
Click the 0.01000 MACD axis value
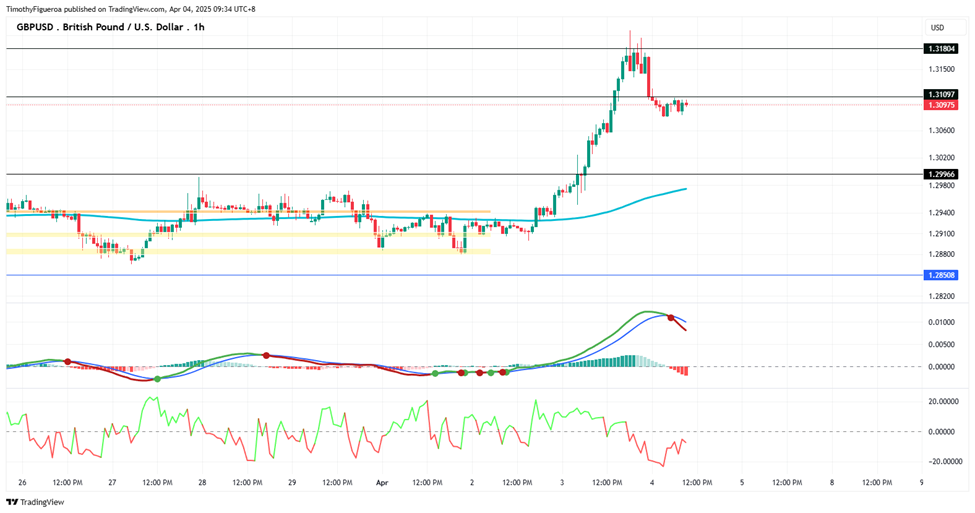(x=941, y=322)
